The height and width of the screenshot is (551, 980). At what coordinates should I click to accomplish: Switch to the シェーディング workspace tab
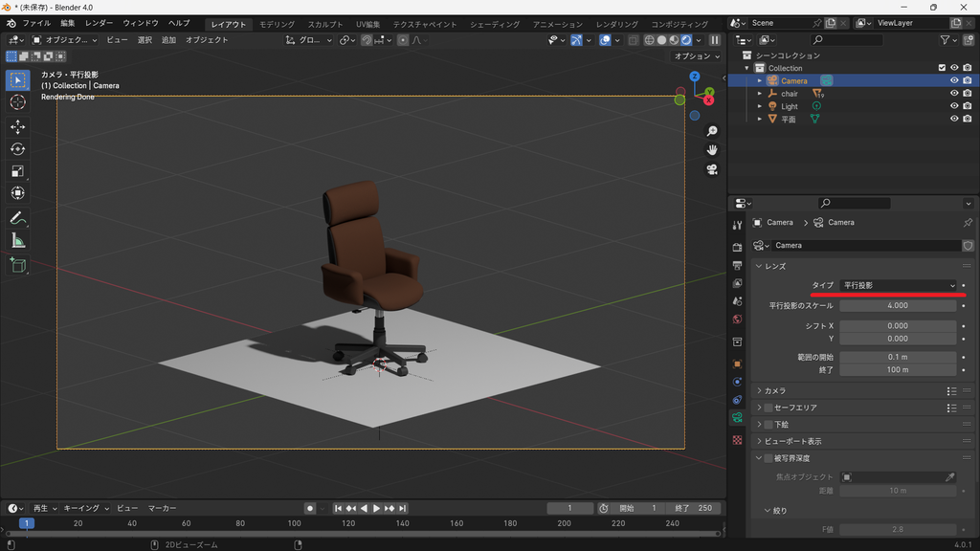click(495, 24)
